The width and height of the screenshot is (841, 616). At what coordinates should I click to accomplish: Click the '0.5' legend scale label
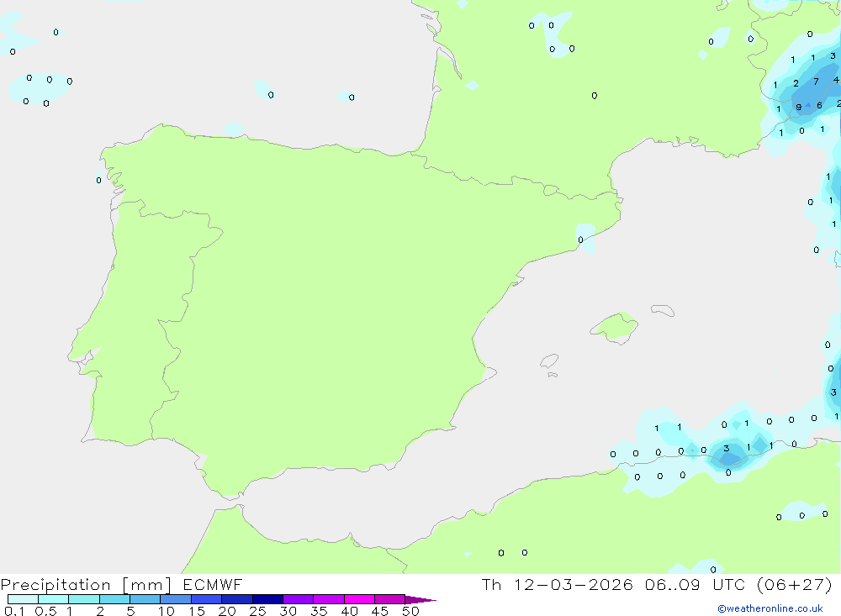tap(45, 611)
